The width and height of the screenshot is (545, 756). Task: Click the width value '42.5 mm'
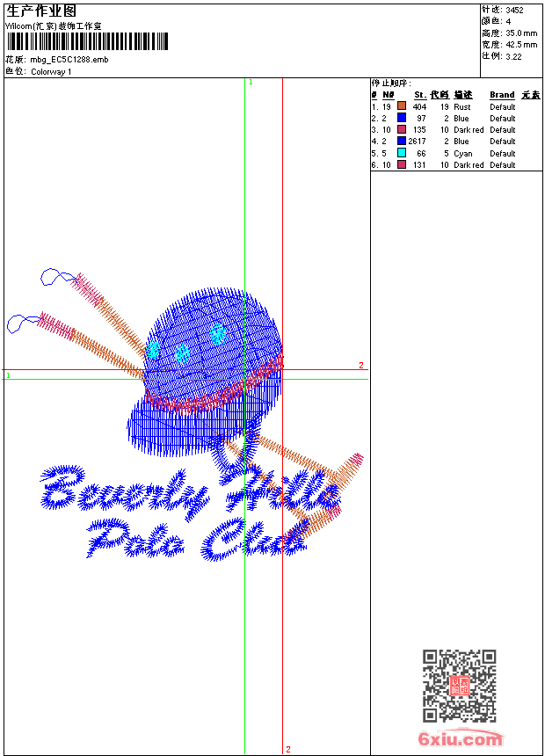(521, 45)
